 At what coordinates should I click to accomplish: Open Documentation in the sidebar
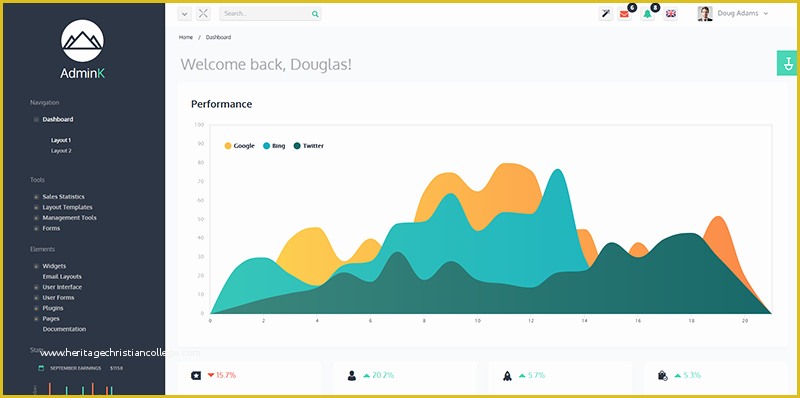click(64, 329)
